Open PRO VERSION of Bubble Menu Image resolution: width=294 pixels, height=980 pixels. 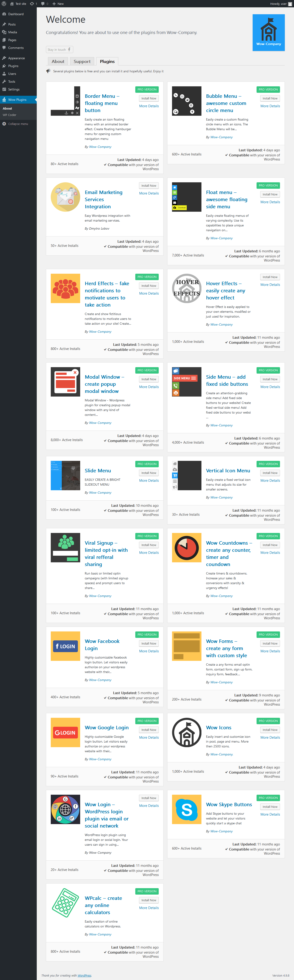click(x=268, y=89)
